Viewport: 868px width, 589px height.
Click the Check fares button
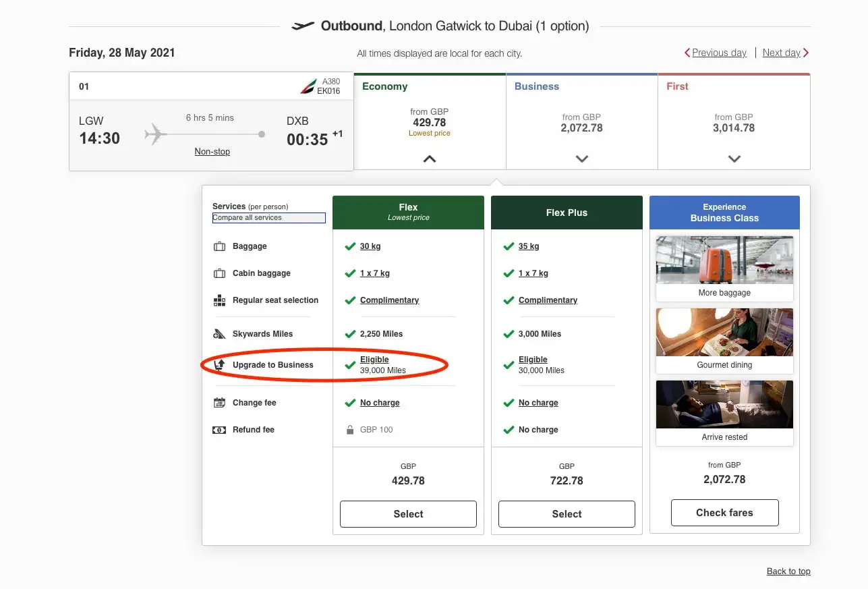[x=724, y=512]
